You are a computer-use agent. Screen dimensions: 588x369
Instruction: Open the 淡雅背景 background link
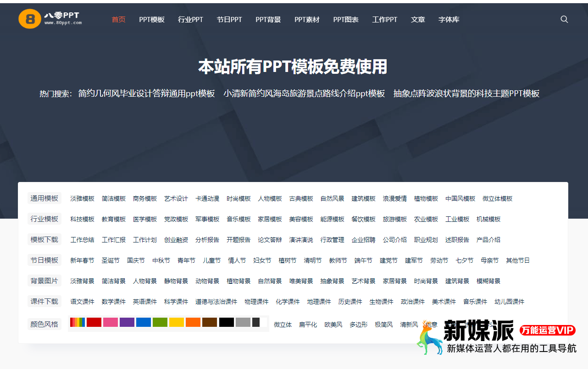(82, 281)
